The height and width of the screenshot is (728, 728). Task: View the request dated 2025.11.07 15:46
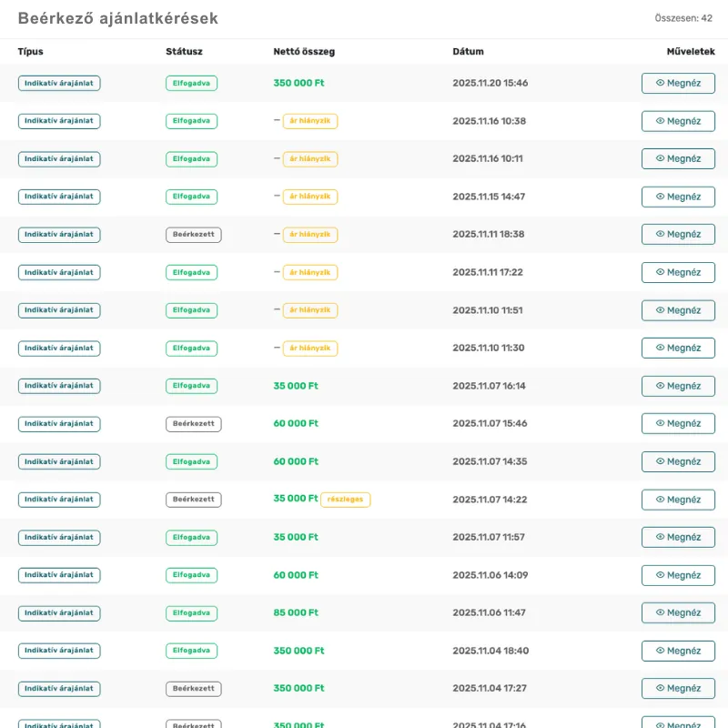pyautogui.click(x=678, y=424)
